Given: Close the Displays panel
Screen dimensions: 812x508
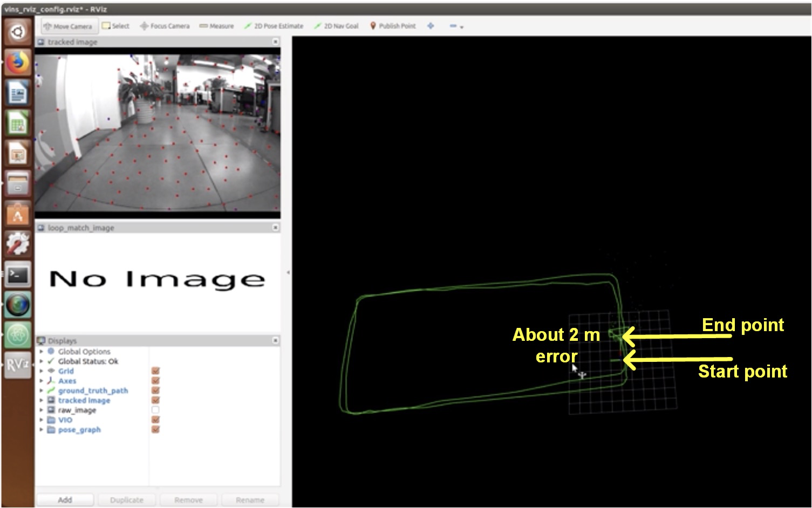Looking at the screenshot, I should point(276,340).
